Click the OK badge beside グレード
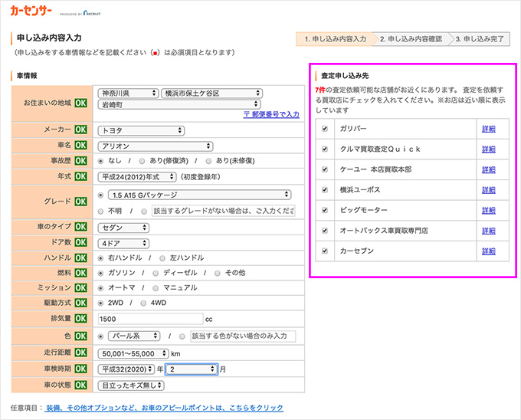The width and height of the screenshot is (521, 420). 80,202
